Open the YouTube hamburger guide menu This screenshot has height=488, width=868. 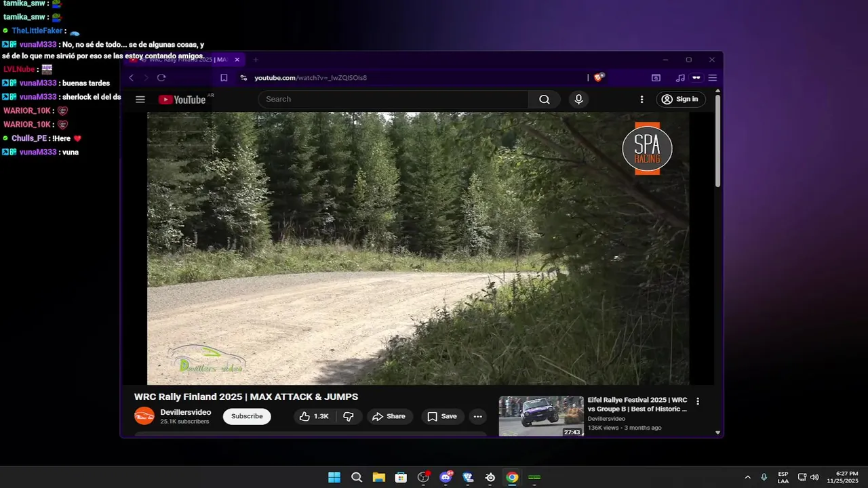pyautogui.click(x=140, y=100)
